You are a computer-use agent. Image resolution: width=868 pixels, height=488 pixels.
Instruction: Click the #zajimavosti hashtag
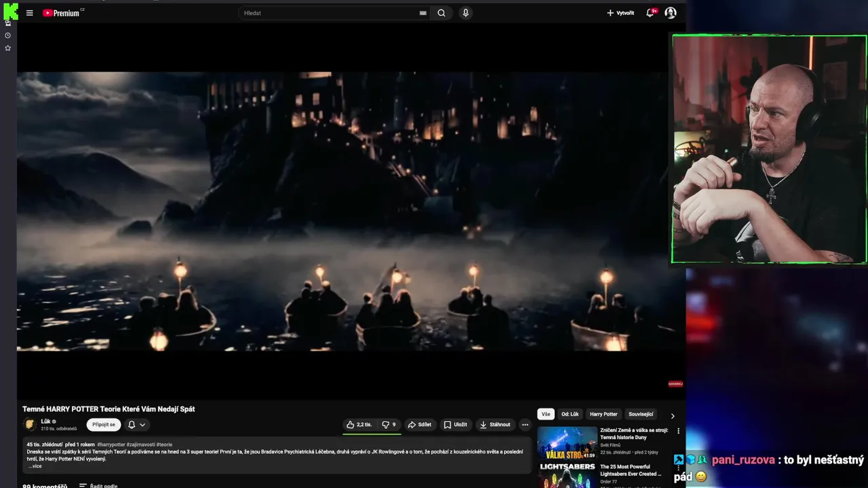coord(141,445)
